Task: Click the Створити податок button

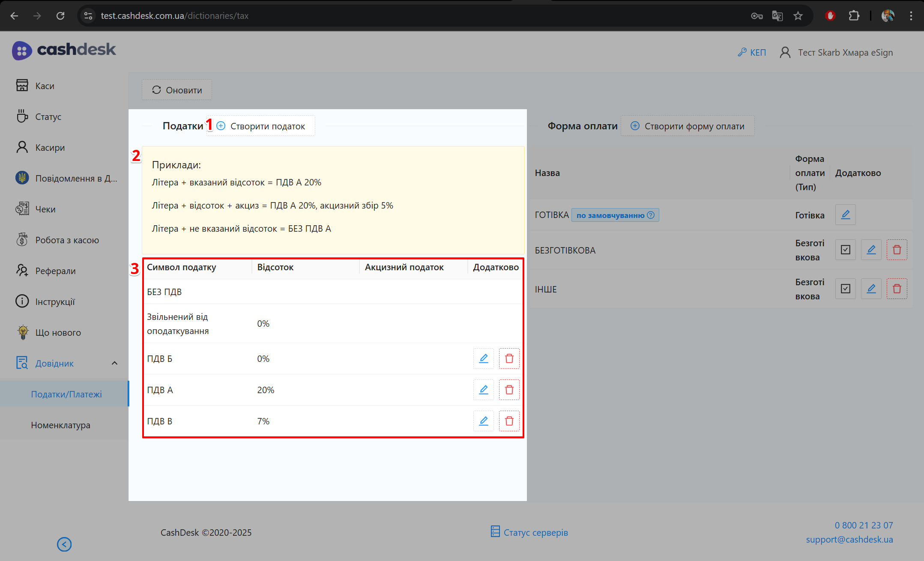Action: [x=261, y=126]
